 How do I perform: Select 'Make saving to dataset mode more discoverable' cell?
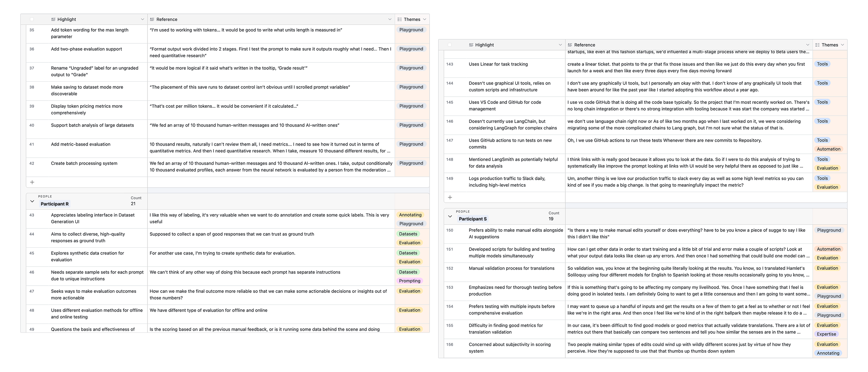point(98,91)
